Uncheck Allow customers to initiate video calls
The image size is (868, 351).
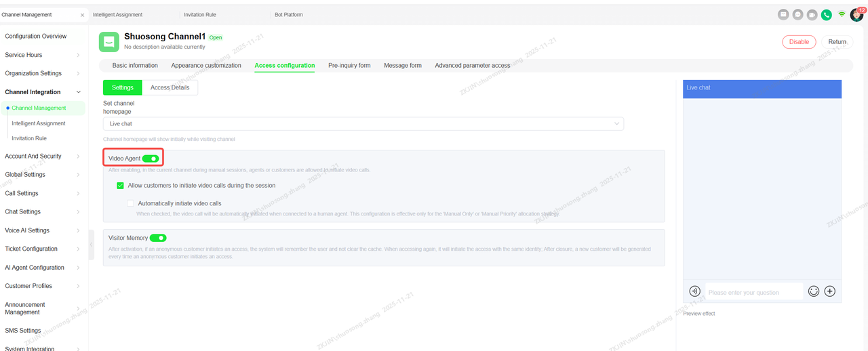click(120, 186)
